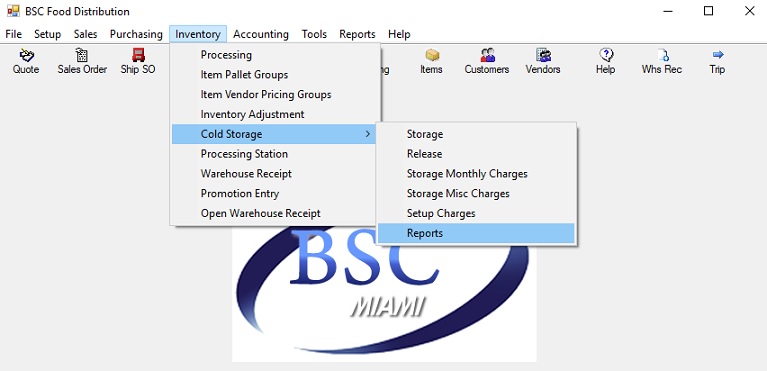Image resolution: width=767 pixels, height=371 pixels.
Task: Open the Whs Rec toolbar icon
Action: click(x=662, y=55)
